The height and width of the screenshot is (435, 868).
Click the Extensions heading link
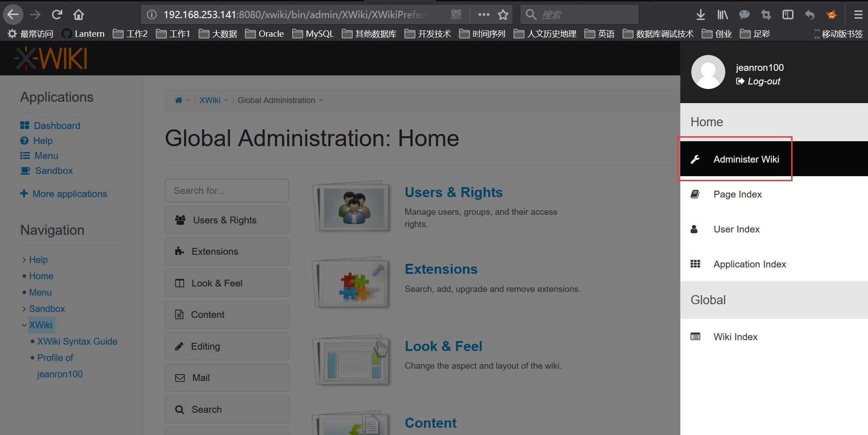441,269
